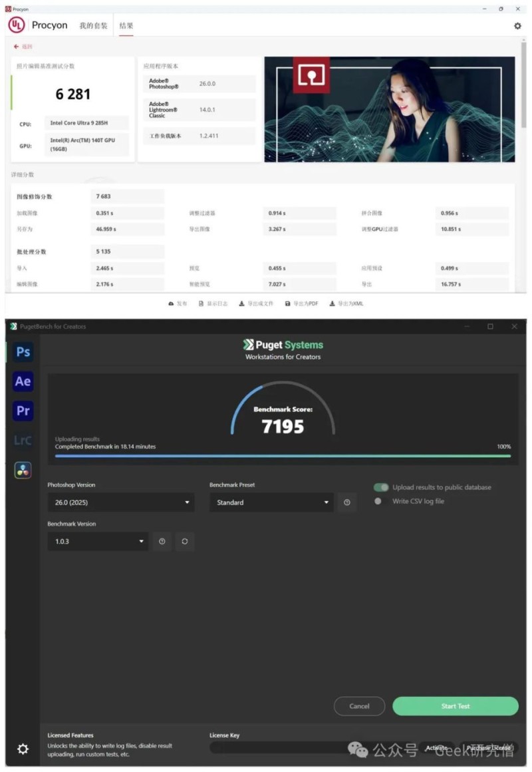The height and width of the screenshot is (772, 532).
Task: Refresh the benchmark version list
Action: pyautogui.click(x=184, y=542)
